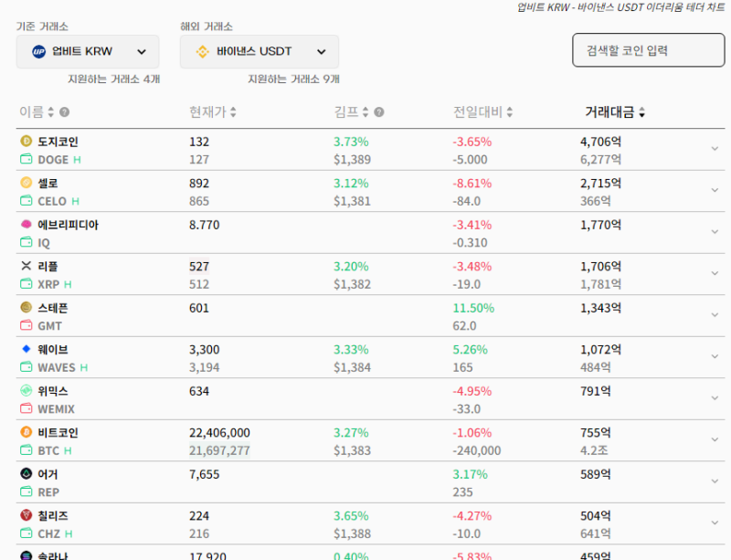The height and width of the screenshot is (560, 731).
Task: Select the 도지코인 name text
Action: click(58, 142)
